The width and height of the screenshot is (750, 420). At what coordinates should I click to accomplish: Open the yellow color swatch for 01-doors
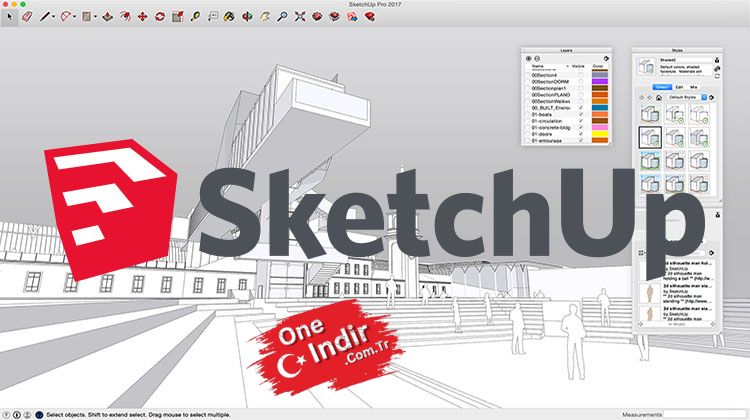[600, 134]
